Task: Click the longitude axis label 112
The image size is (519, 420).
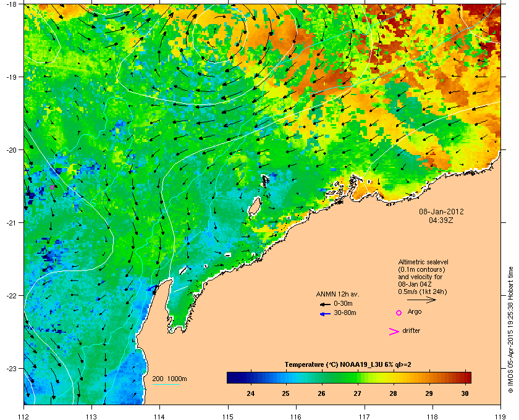Action: [24, 416]
